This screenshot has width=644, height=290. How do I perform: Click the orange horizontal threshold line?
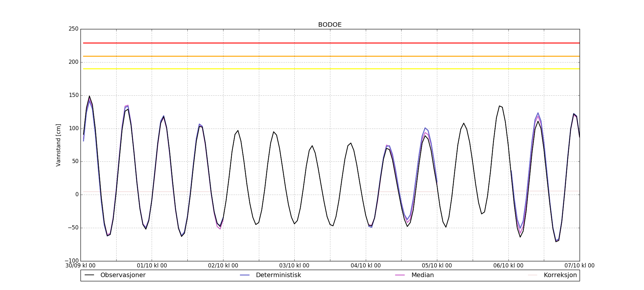point(330,56)
